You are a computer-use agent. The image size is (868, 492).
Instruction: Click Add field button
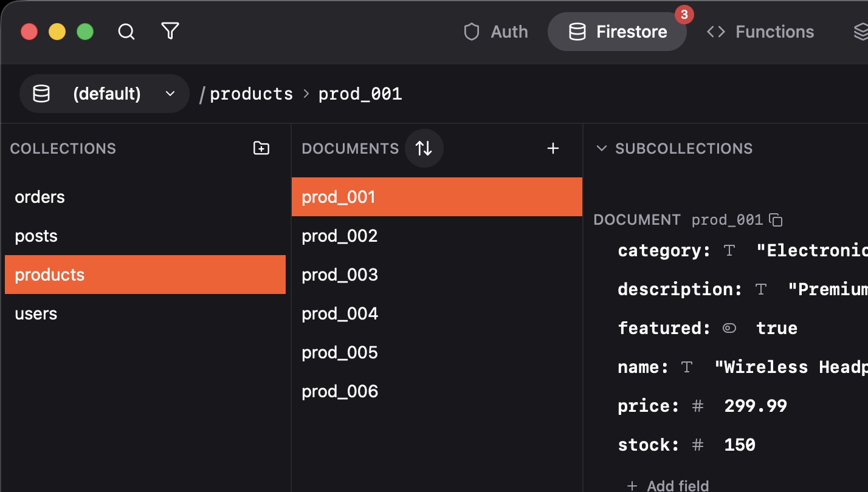[667, 485]
